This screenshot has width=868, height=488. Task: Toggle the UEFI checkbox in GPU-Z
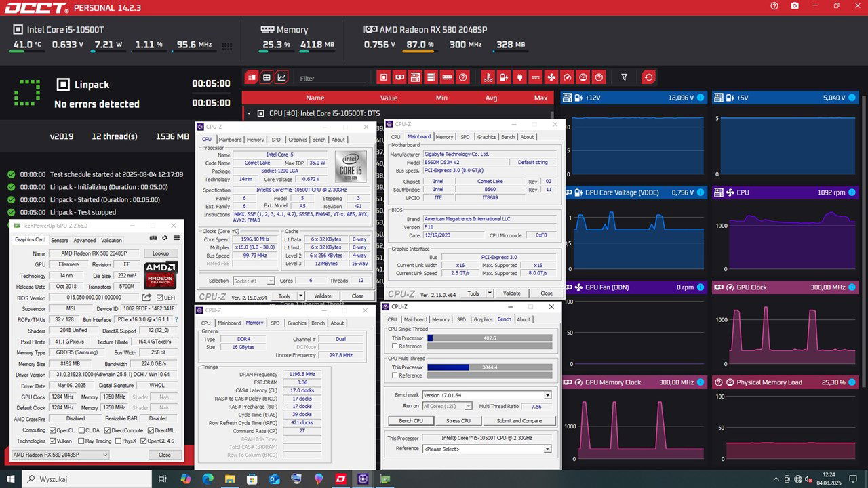tap(159, 298)
